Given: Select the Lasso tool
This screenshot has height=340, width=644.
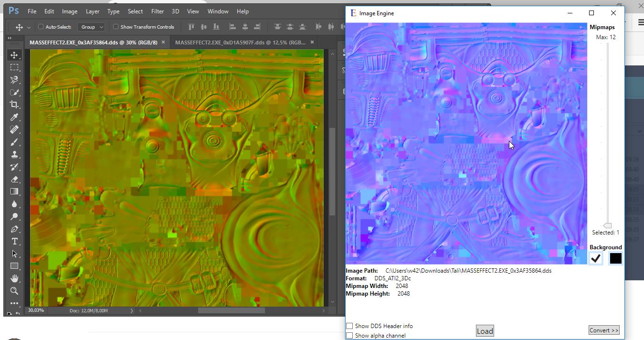Looking at the screenshot, I should pyautogui.click(x=14, y=80).
